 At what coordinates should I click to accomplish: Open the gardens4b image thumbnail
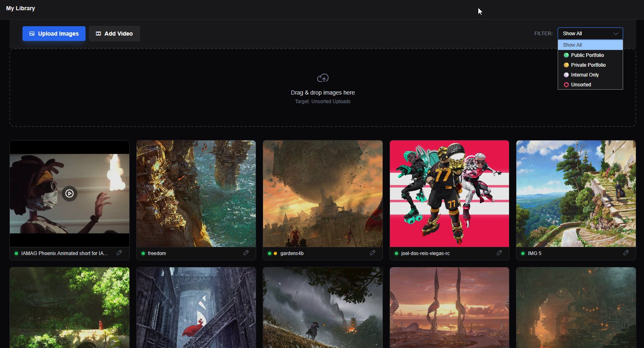(323, 194)
